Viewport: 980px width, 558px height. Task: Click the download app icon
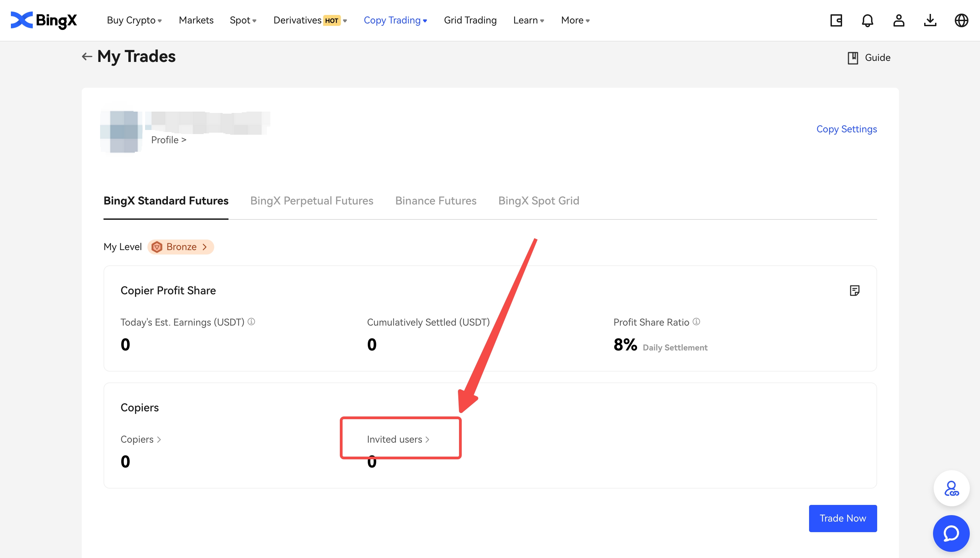(930, 20)
